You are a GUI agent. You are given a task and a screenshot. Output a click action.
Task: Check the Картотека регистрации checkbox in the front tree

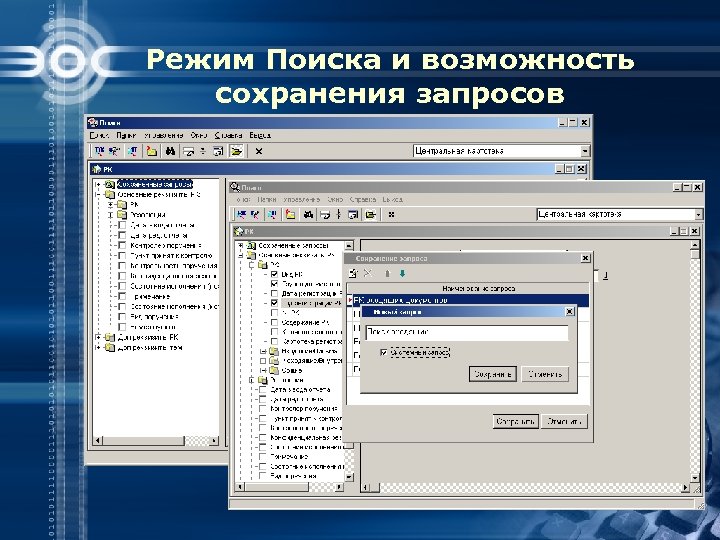click(x=274, y=342)
